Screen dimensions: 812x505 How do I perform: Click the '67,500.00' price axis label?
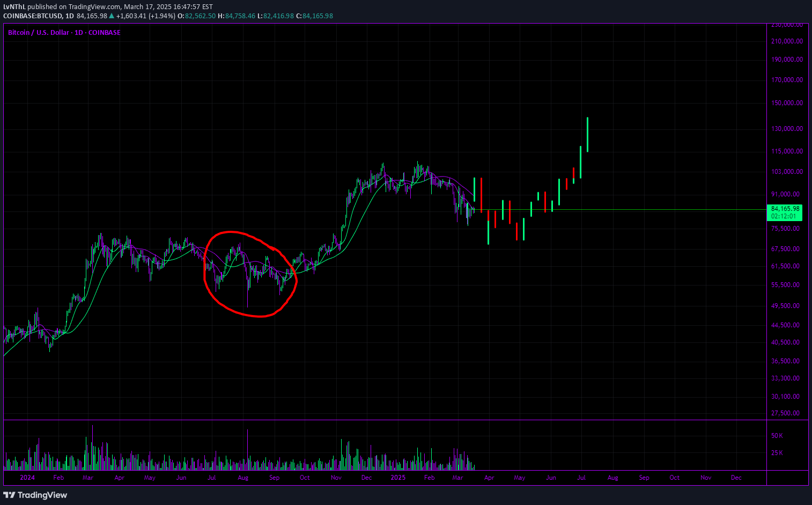point(785,249)
